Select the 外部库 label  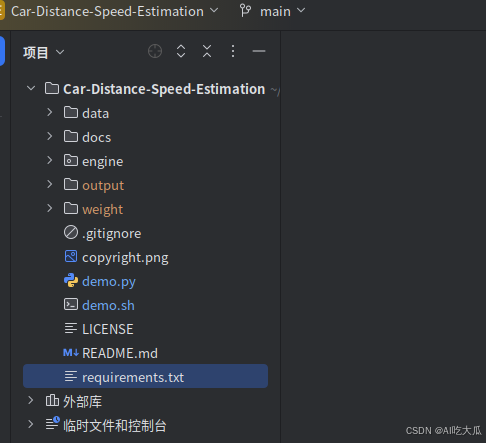(x=83, y=401)
